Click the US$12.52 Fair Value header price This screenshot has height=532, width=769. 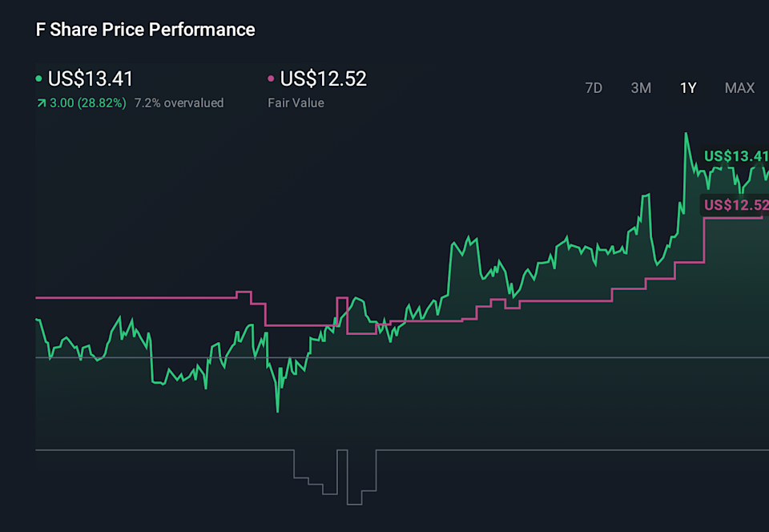(x=324, y=79)
